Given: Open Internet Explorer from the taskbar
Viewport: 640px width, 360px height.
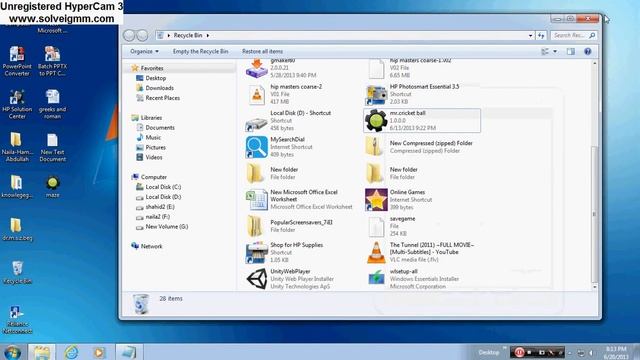Looking at the screenshot, I should coord(71,352).
